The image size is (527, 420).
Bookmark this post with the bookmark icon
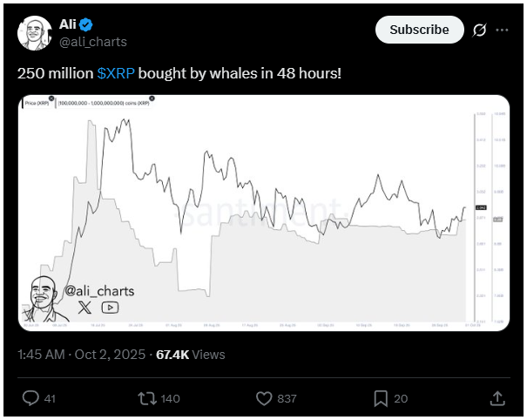pyautogui.click(x=380, y=398)
